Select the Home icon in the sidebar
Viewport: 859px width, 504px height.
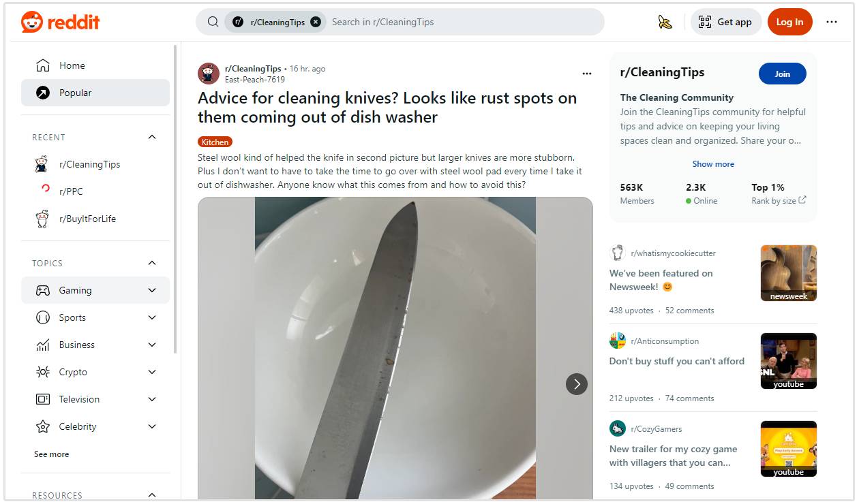[42, 65]
